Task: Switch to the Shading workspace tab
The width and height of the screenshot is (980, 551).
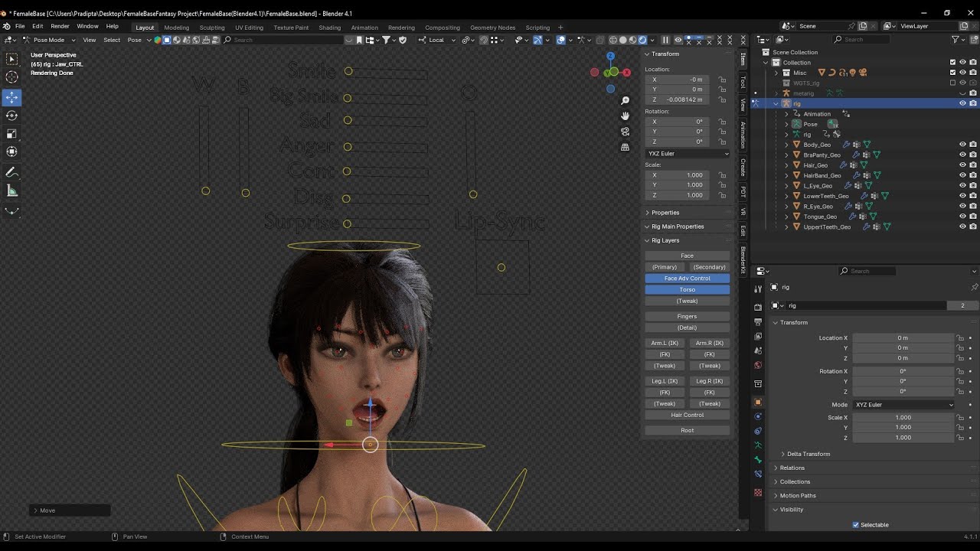Action: [330, 28]
